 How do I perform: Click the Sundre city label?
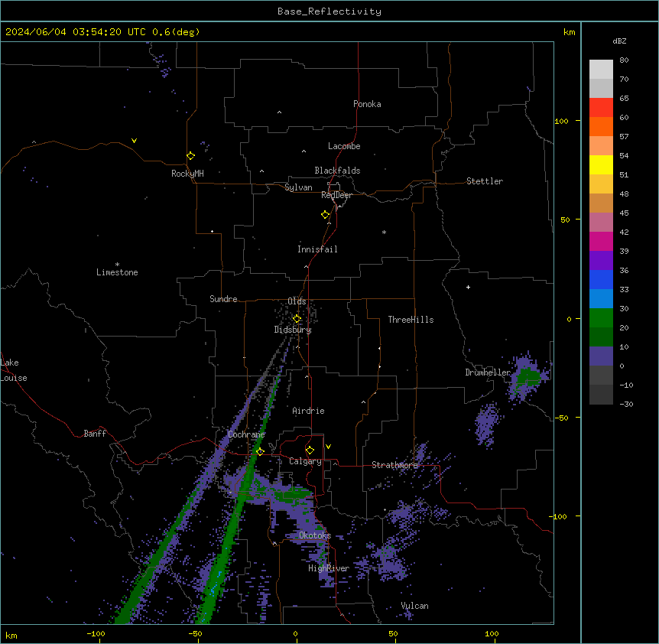(223, 299)
